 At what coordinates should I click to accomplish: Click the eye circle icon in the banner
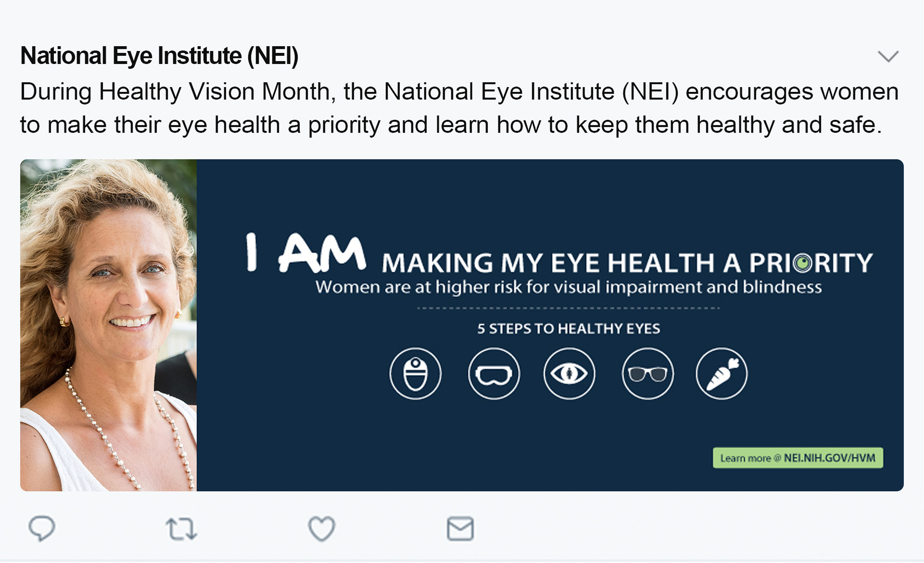click(x=569, y=374)
